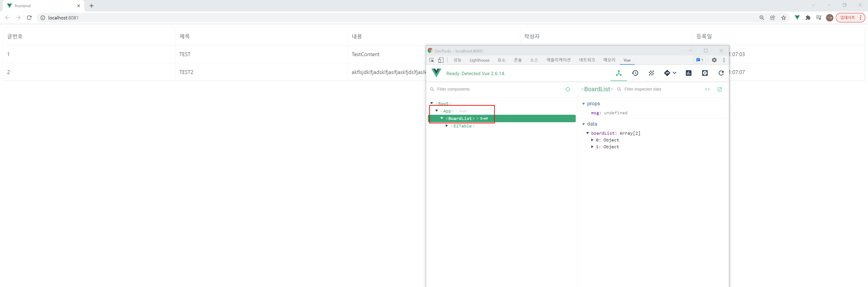Screen dimensions: 868x287
Task: Toggle inspect element picker in DevTools
Action: coord(432,60)
